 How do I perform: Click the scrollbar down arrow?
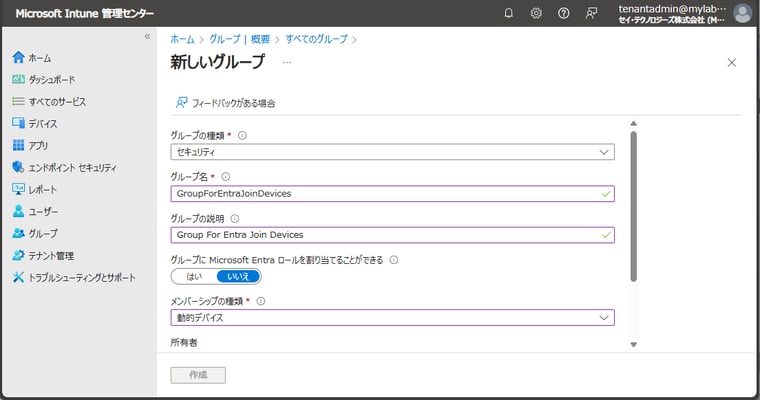coord(633,344)
